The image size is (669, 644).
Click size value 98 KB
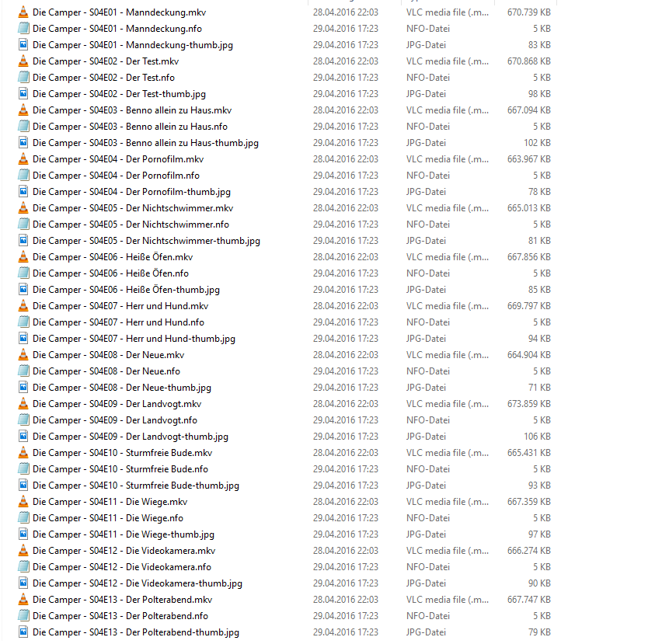point(539,94)
